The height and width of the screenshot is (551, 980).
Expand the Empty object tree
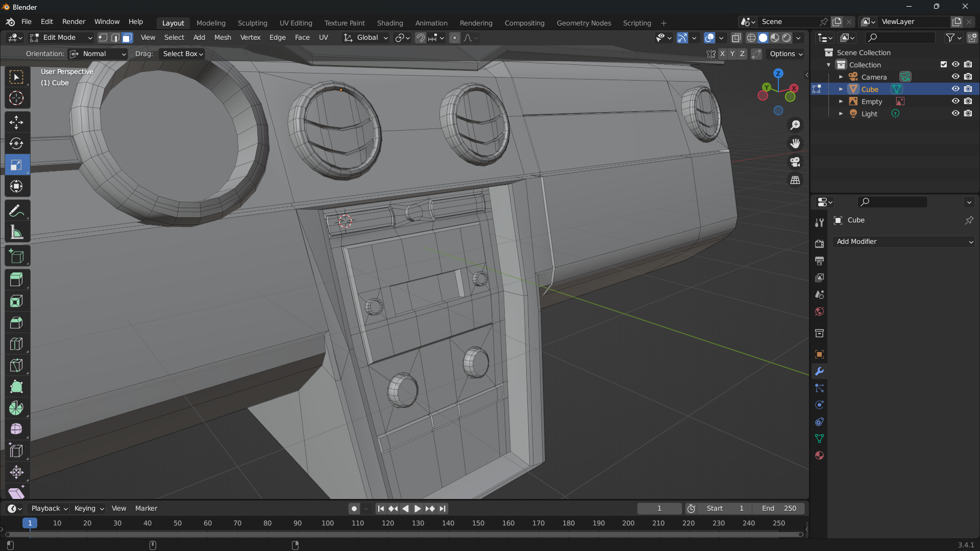841,102
